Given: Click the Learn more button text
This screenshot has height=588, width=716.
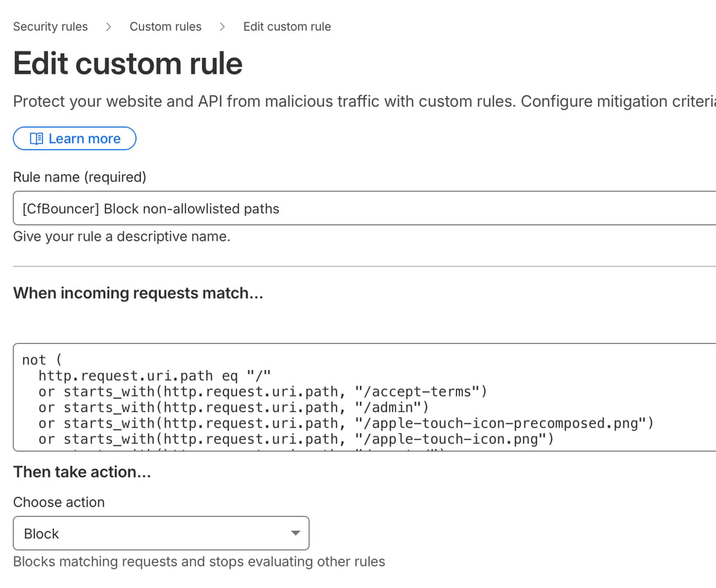Looking at the screenshot, I should (x=84, y=139).
